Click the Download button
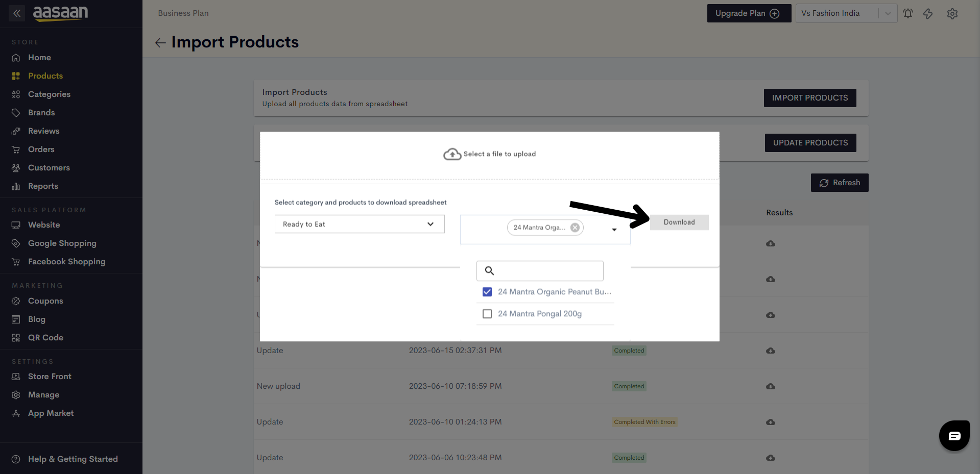The height and width of the screenshot is (474, 980). tap(679, 222)
